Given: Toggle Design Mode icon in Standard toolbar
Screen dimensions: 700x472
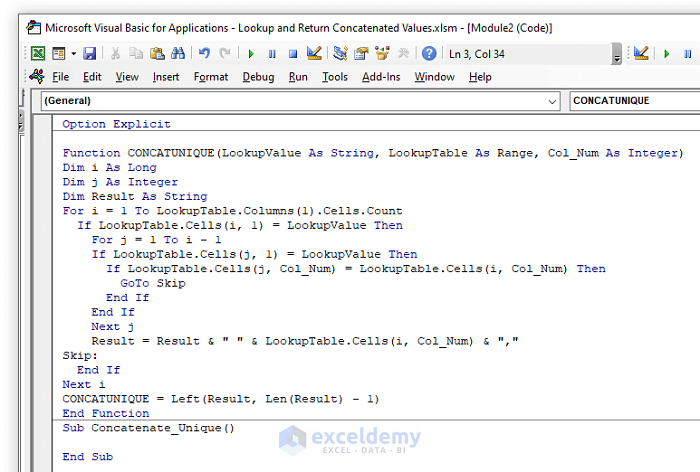Looking at the screenshot, I should click(x=314, y=54).
